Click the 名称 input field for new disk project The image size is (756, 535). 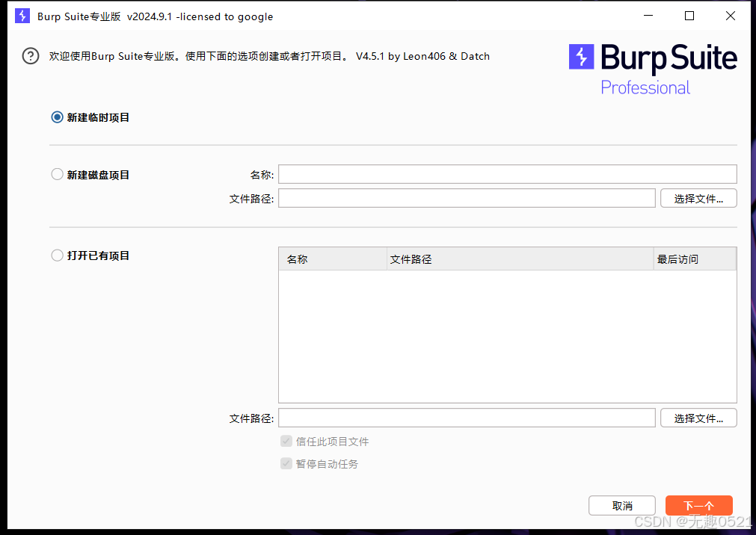coord(507,174)
